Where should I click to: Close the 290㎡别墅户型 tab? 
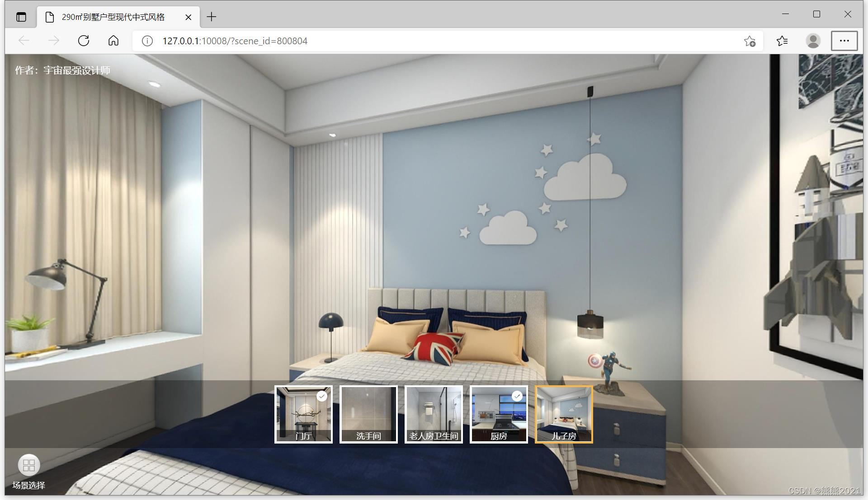click(189, 17)
